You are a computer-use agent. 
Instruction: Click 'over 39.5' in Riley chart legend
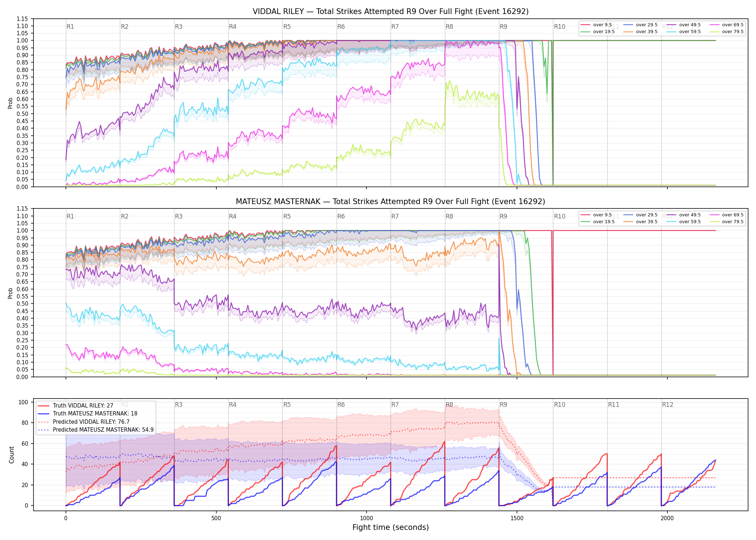647,32
